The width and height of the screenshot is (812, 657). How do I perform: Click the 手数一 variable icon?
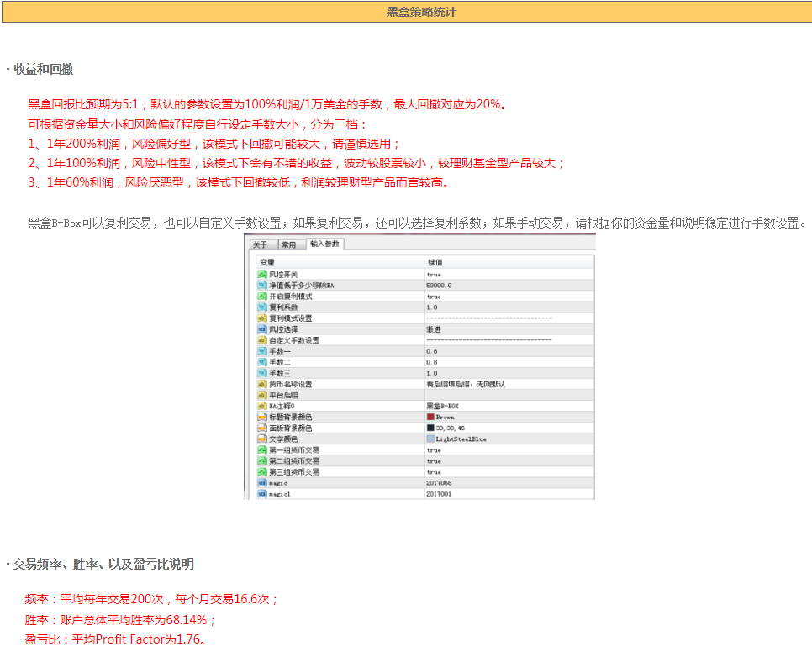pyautogui.click(x=262, y=351)
